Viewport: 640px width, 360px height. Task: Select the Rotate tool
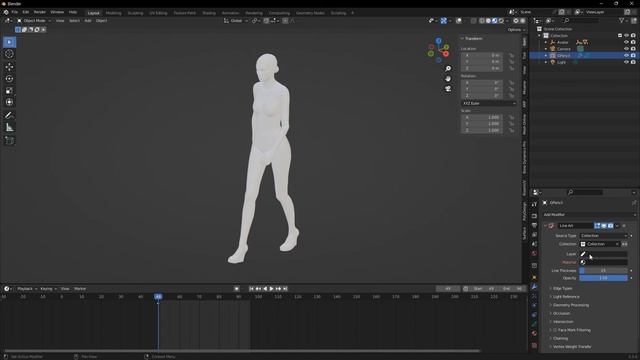[x=9, y=78]
